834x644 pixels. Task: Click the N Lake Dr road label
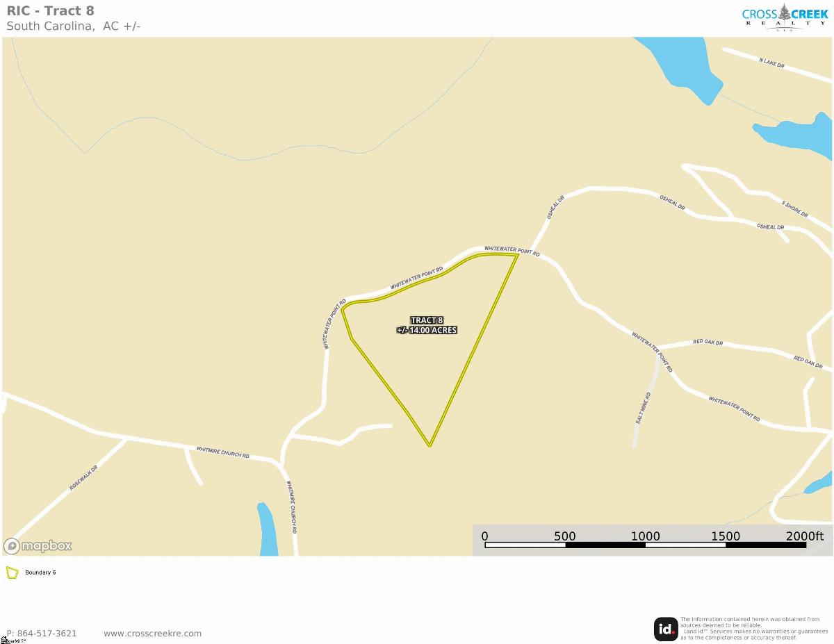[771, 63]
